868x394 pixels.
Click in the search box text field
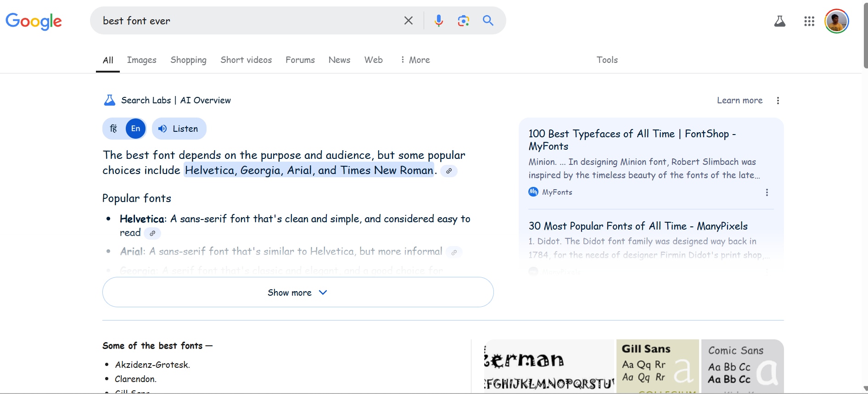click(248, 21)
